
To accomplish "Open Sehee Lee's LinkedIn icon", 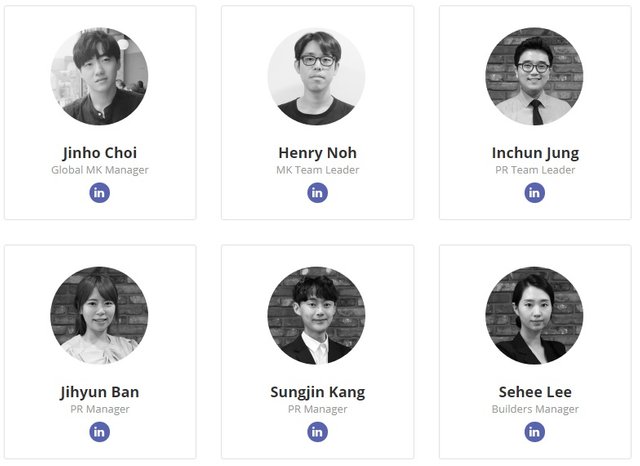I will pyautogui.click(x=535, y=432).
